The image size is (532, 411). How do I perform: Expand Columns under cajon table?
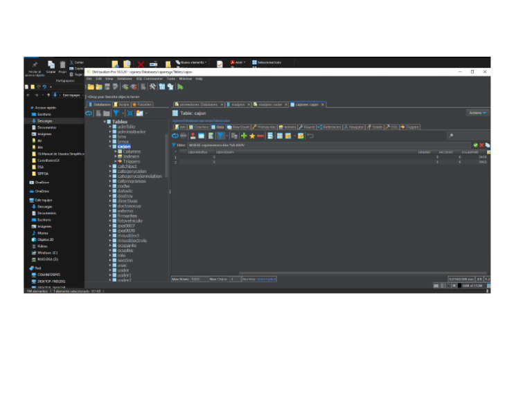116,152
